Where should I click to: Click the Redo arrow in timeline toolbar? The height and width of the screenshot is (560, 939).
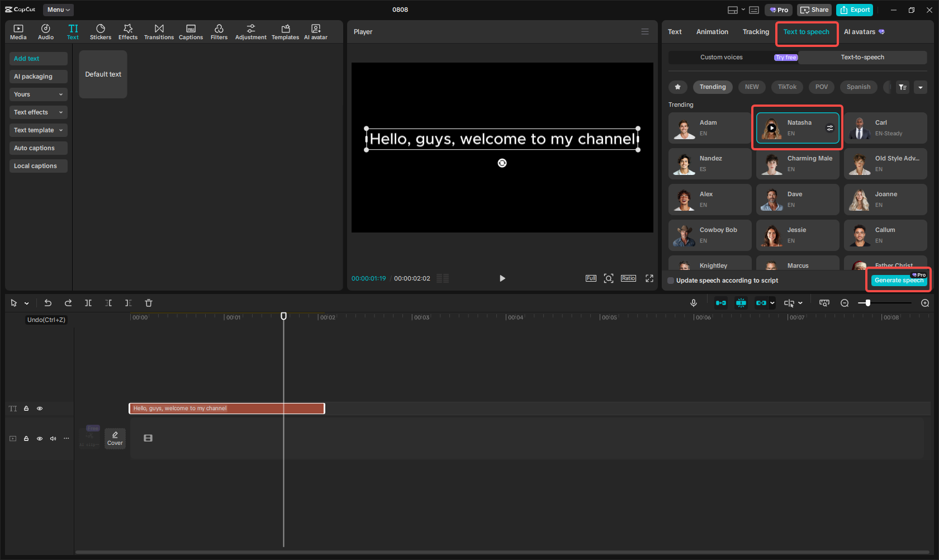(x=68, y=303)
